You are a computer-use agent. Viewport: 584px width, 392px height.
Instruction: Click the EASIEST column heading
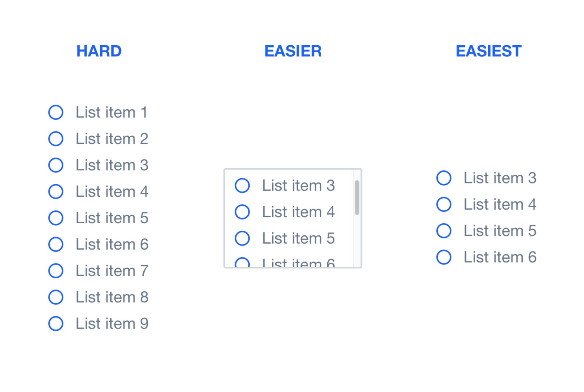pos(488,51)
